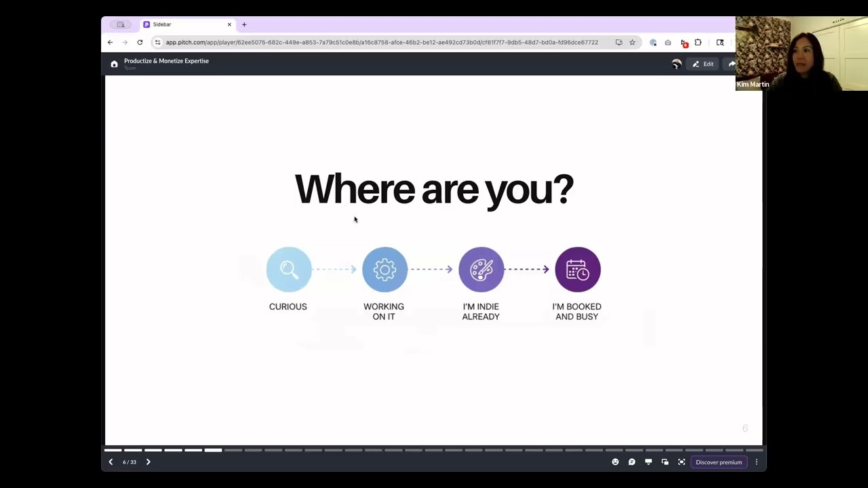Click the install app icon in address bar

click(618, 42)
